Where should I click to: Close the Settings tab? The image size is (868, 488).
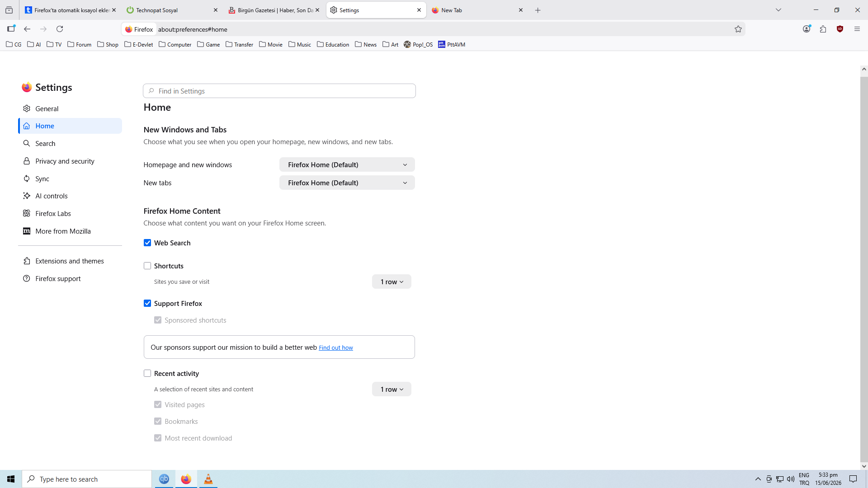[419, 10]
